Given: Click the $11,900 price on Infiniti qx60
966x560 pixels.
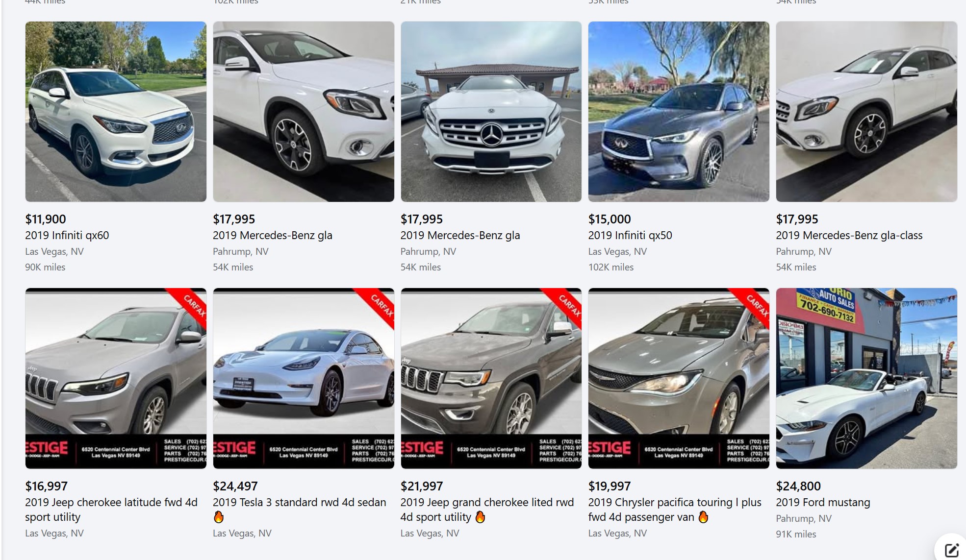Looking at the screenshot, I should (x=46, y=219).
